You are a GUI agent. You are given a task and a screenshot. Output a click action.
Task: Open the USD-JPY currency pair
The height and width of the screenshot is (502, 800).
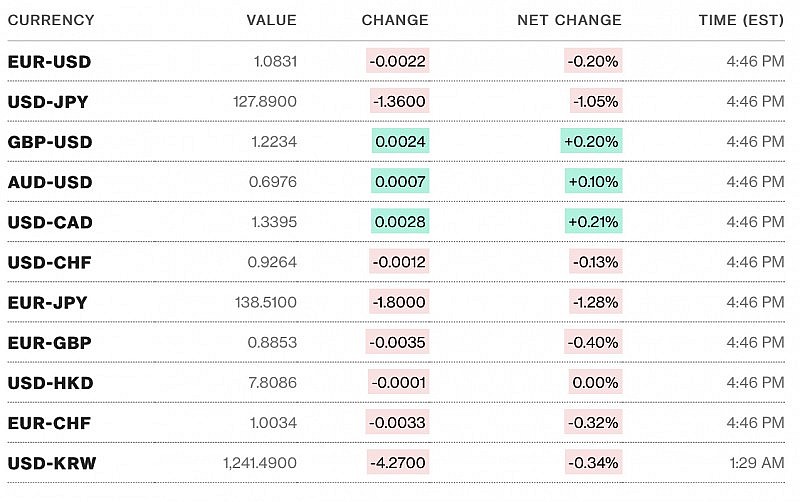click(49, 102)
